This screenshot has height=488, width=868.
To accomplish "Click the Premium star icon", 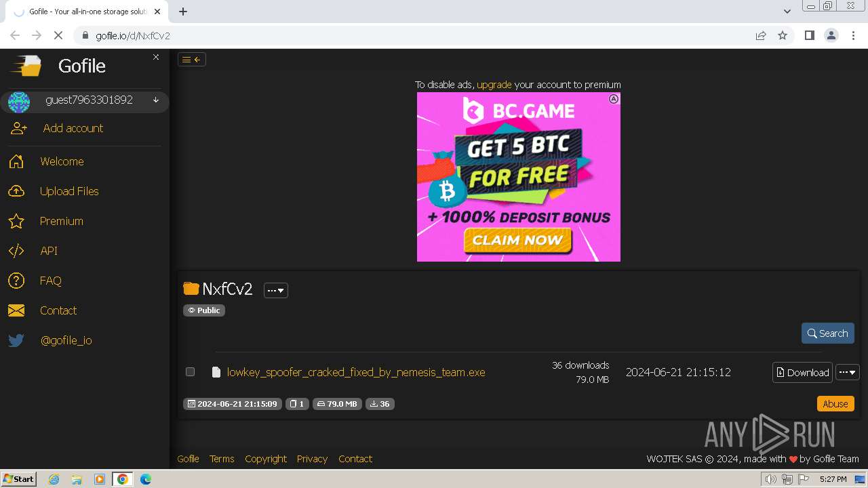I will click(x=16, y=221).
